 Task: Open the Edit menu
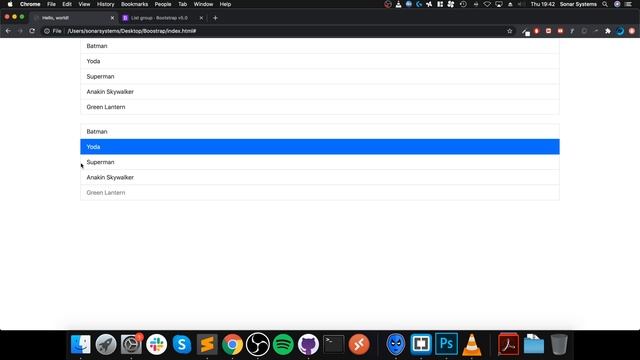(67, 4)
